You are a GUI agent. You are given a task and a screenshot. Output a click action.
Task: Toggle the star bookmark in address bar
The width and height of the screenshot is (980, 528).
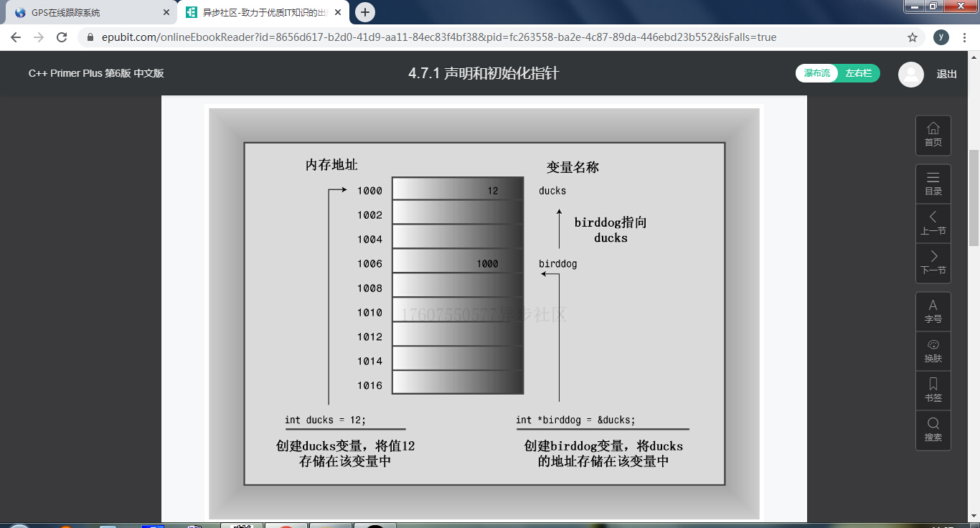[911, 37]
